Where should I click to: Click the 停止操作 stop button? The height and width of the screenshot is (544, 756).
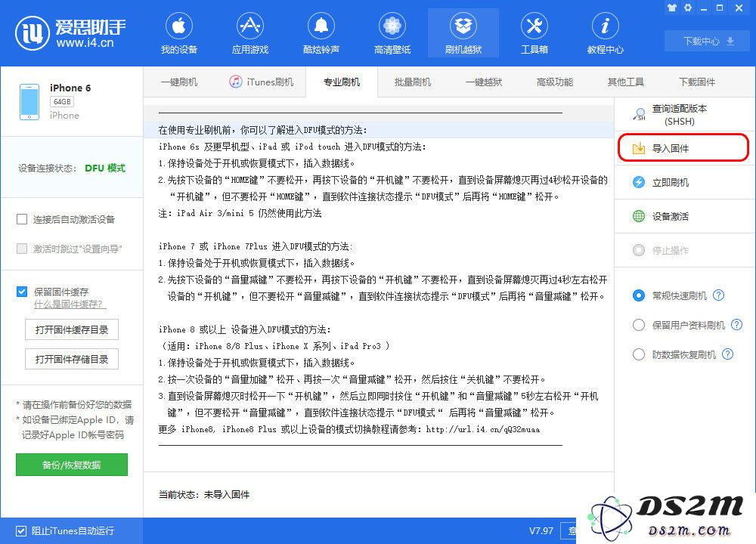pyautogui.click(x=685, y=250)
